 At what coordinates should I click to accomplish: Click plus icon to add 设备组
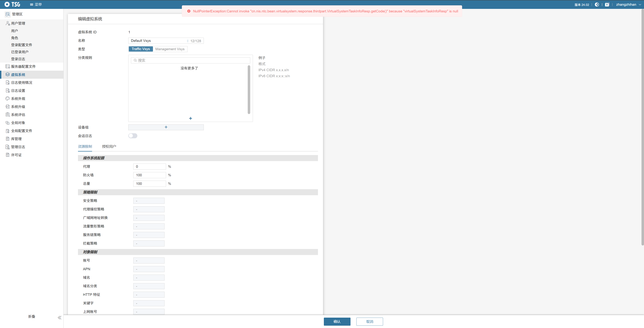tap(166, 127)
